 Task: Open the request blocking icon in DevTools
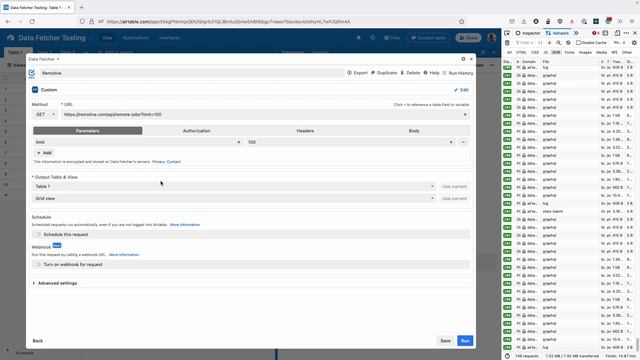[568, 42]
